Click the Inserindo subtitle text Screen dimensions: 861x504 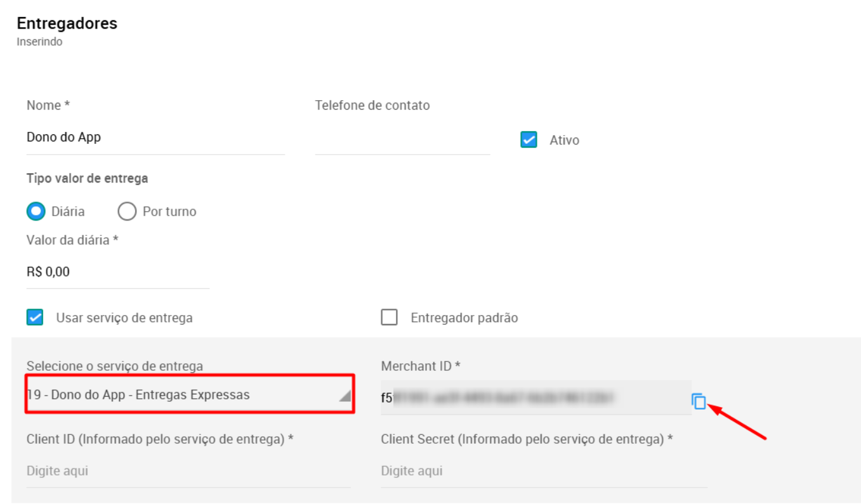39,42
